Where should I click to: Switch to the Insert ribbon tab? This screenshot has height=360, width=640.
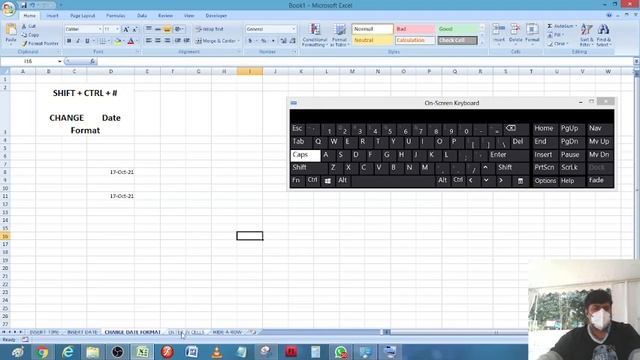52,16
